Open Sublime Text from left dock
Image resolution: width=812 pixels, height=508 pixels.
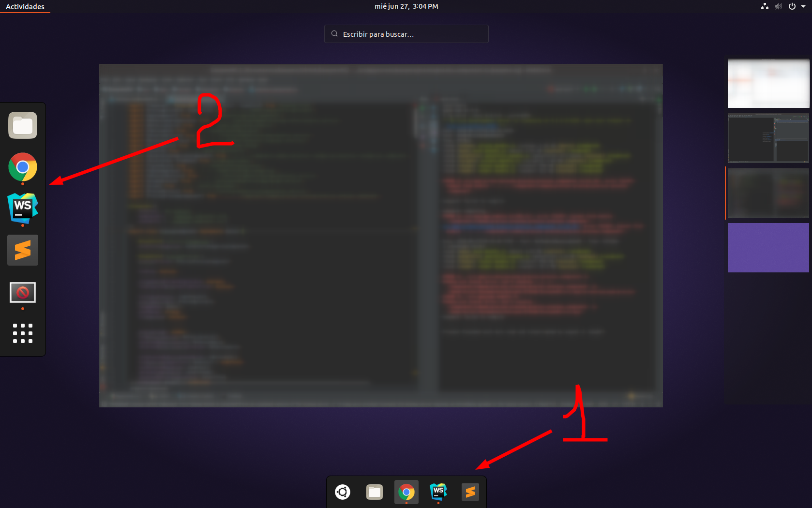point(23,250)
